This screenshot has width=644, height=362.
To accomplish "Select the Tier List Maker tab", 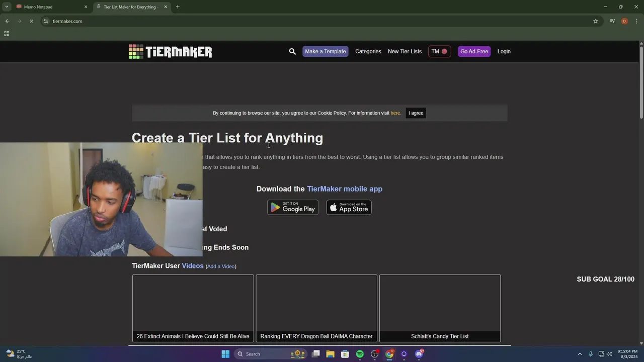I will (131, 7).
